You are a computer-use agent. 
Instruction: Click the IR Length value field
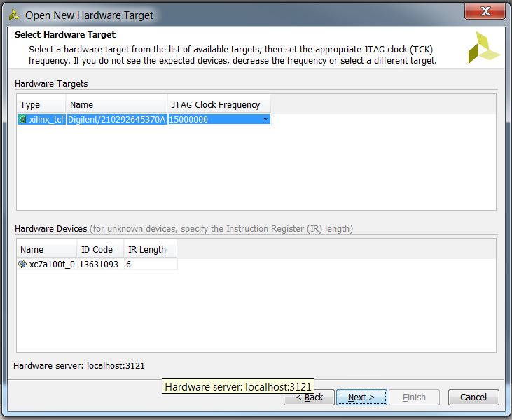(x=151, y=264)
